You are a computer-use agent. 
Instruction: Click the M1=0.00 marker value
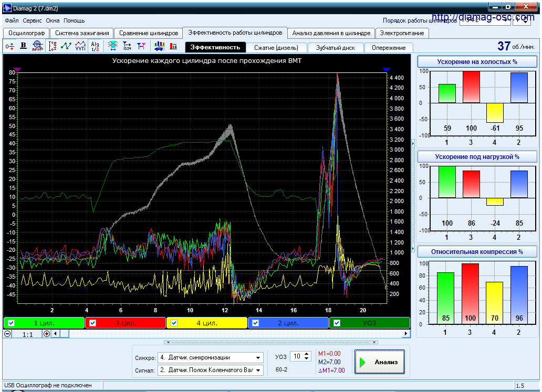(329, 354)
